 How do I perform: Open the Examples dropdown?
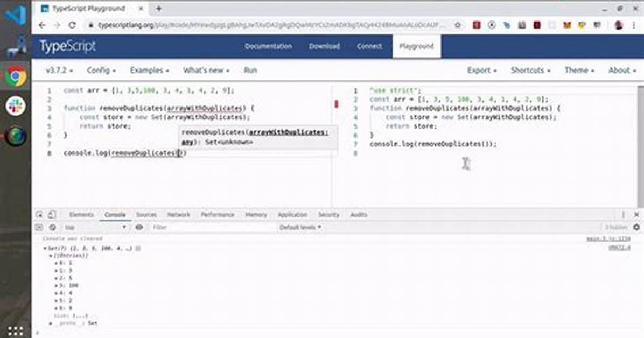tap(150, 70)
